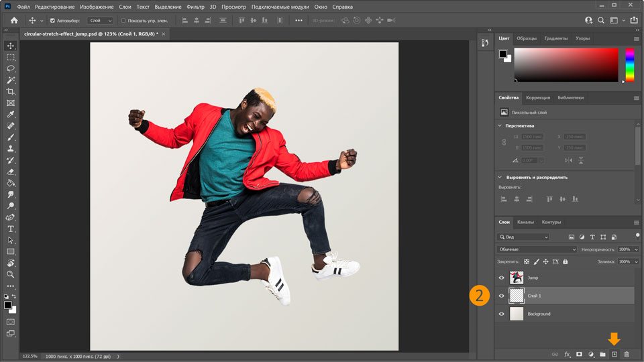Pick the Zoom tool

[x=11, y=274]
